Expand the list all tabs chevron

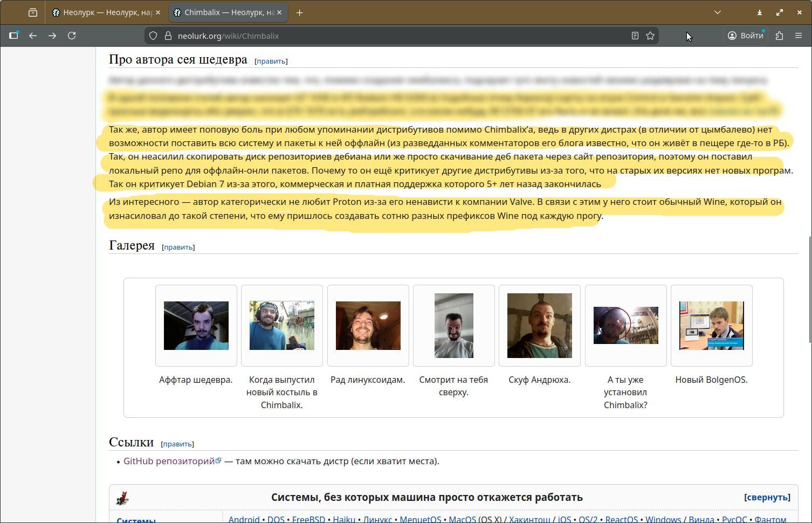click(717, 12)
